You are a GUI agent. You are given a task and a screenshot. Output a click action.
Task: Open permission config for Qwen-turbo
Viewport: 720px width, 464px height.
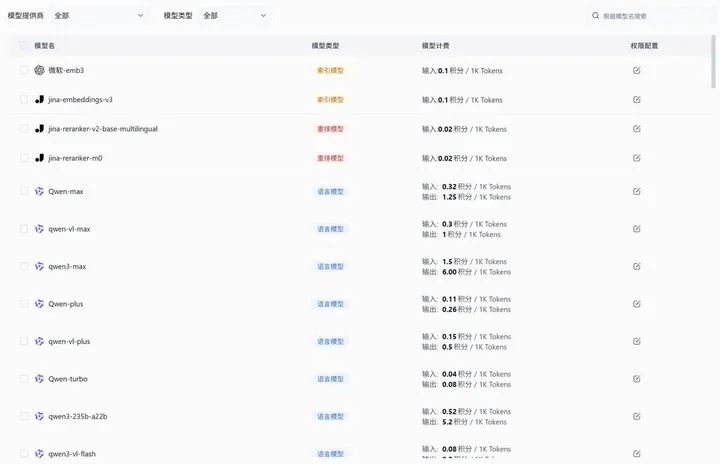(636, 379)
